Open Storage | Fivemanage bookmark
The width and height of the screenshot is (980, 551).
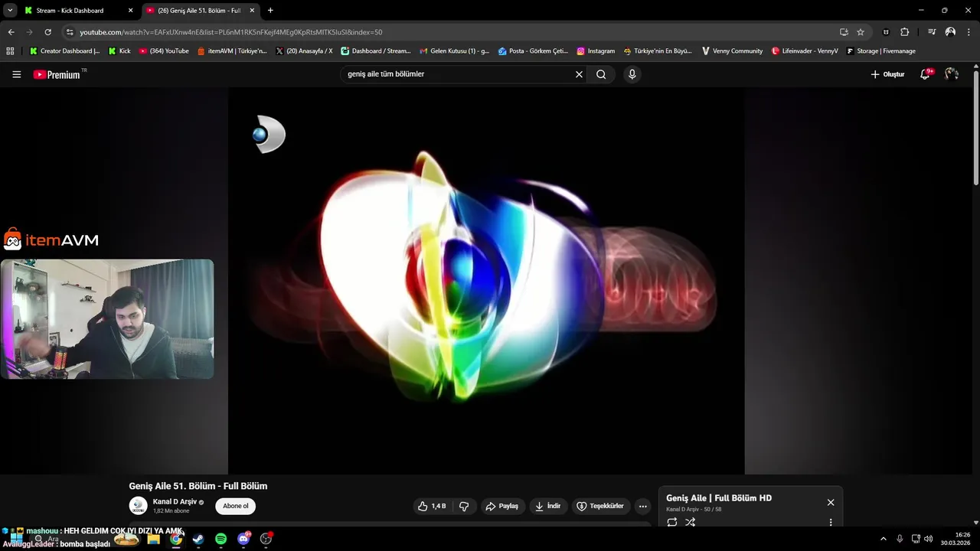(880, 51)
